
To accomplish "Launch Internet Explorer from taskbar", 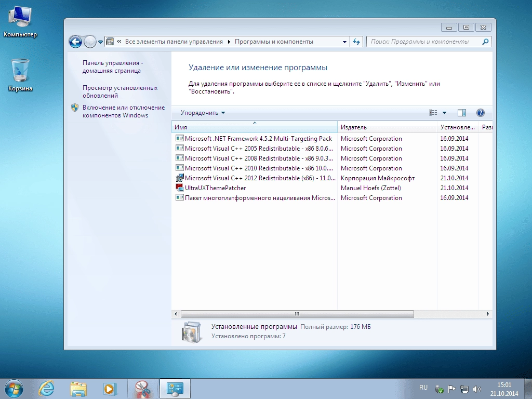I will (46, 389).
